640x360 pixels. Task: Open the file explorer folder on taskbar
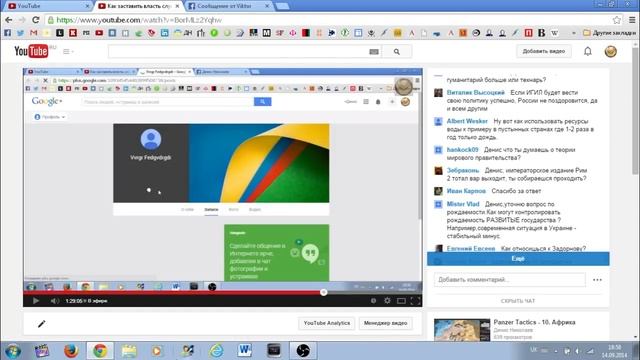point(129,351)
